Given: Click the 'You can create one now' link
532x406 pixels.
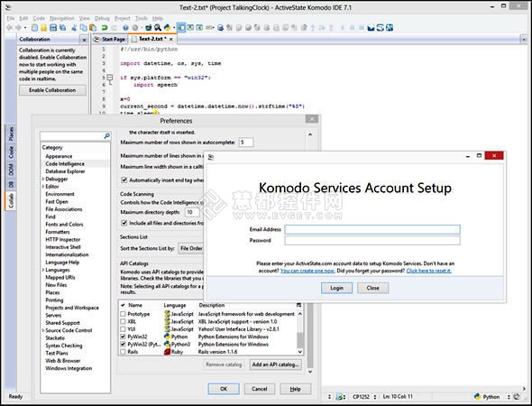Looking at the screenshot, I should click(x=307, y=271).
